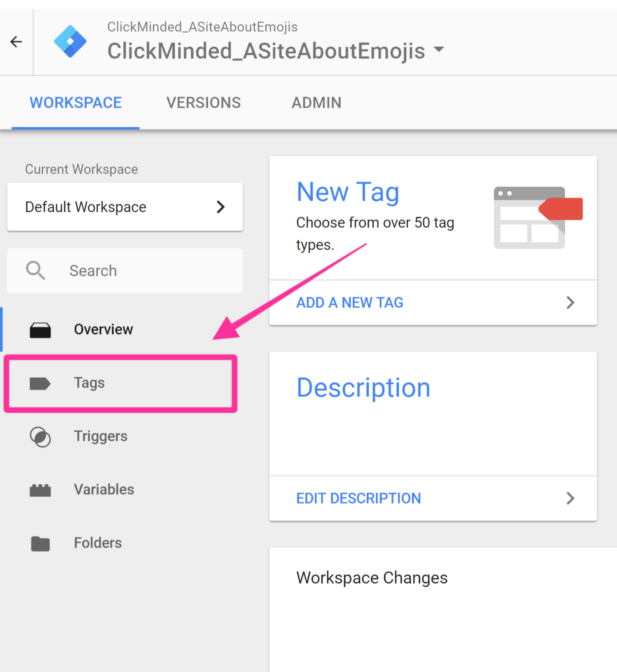Expand the Default Workspace selector

[124, 207]
